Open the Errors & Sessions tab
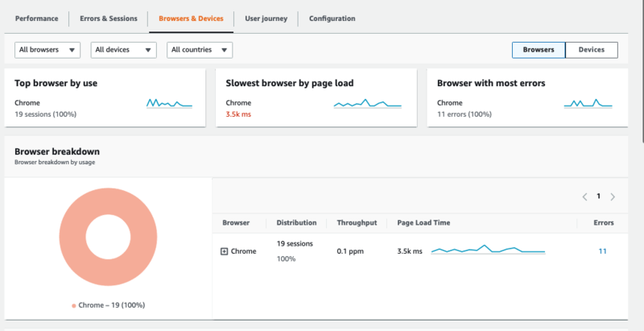644x331 pixels. click(x=109, y=19)
